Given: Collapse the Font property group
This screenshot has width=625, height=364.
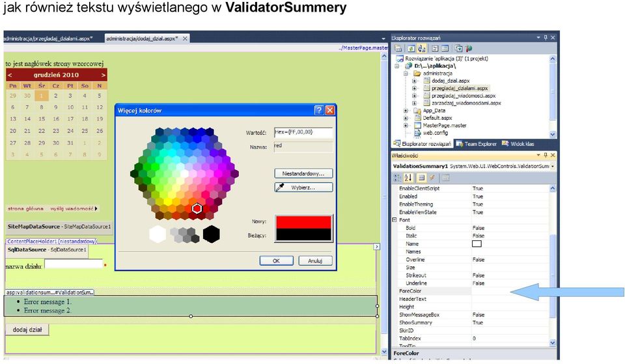Looking at the screenshot, I should pos(395,220).
